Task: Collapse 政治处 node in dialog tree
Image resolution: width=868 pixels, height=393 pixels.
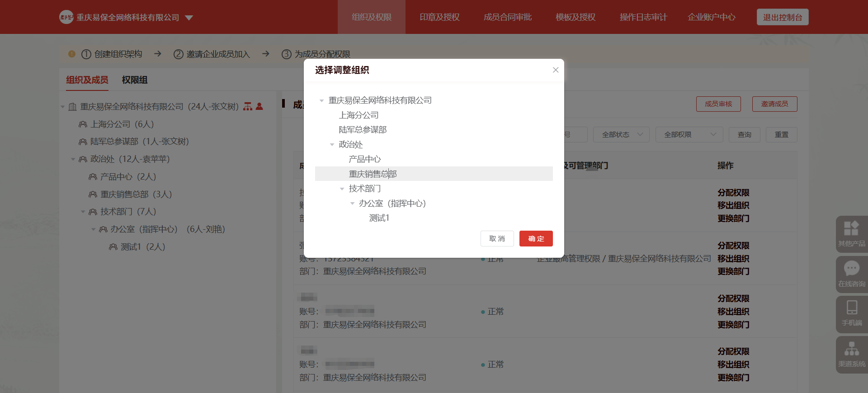Action: click(x=332, y=145)
